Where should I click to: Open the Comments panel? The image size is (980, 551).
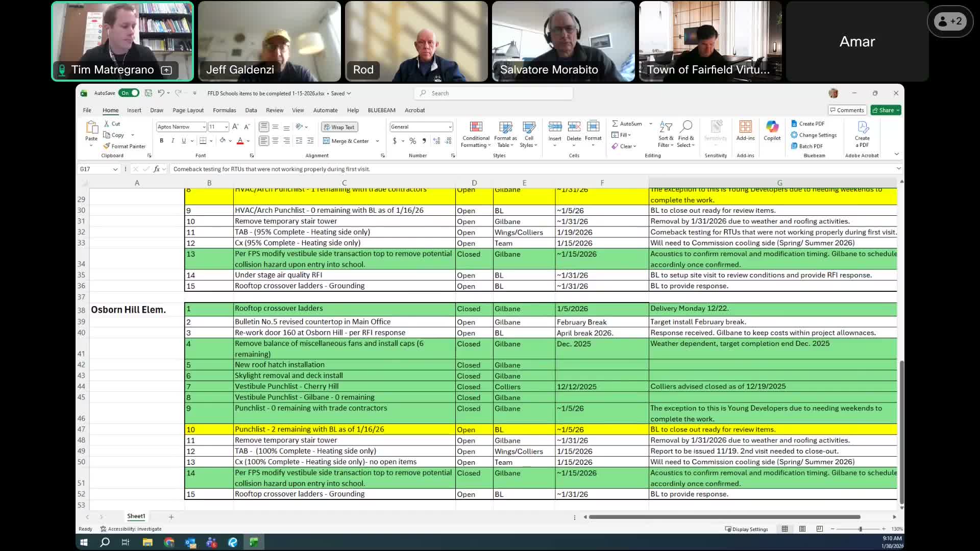click(846, 110)
